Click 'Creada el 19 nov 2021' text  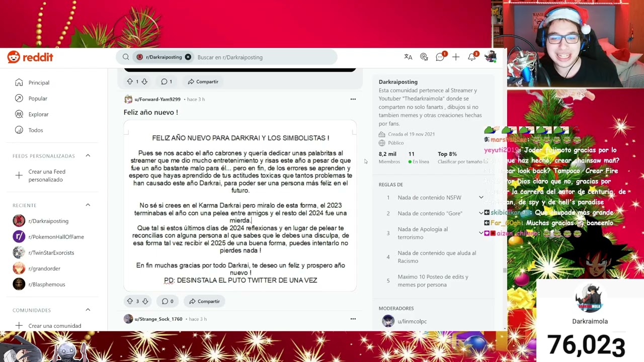(411, 134)
